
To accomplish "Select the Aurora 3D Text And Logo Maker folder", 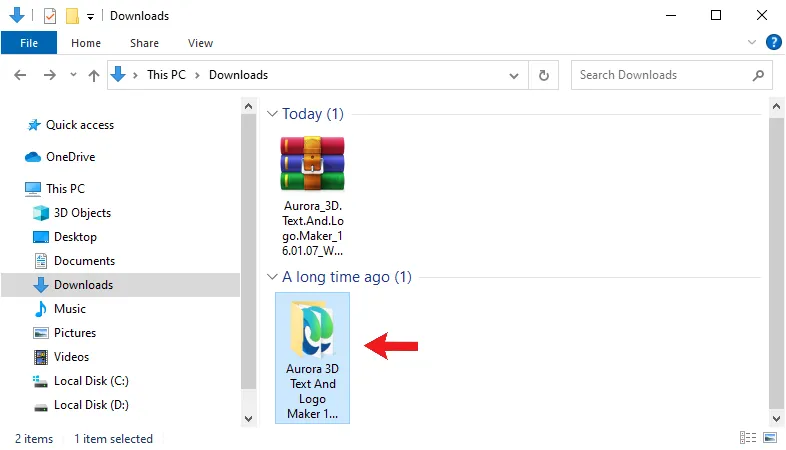I will [x=312, y=358].
